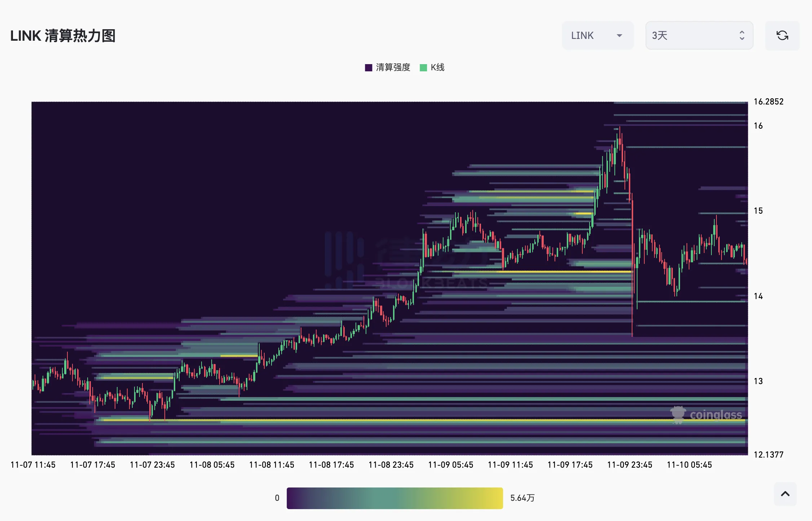Click the yellow end of the color scale
Screen dimensions: 812x521
(498, 498)
